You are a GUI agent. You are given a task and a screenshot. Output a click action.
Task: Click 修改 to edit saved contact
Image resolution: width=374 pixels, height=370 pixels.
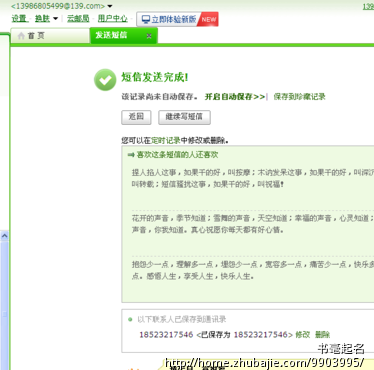[x=303, y=334]
